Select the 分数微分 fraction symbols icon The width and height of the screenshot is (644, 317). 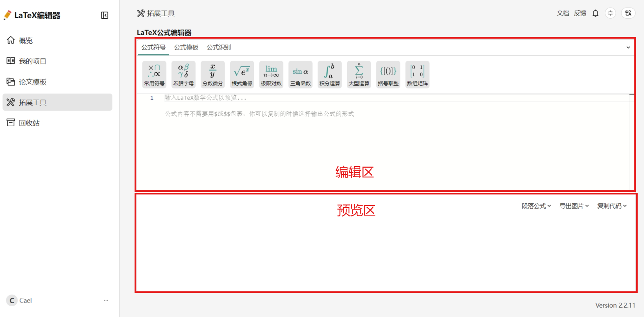coord(213,74)
